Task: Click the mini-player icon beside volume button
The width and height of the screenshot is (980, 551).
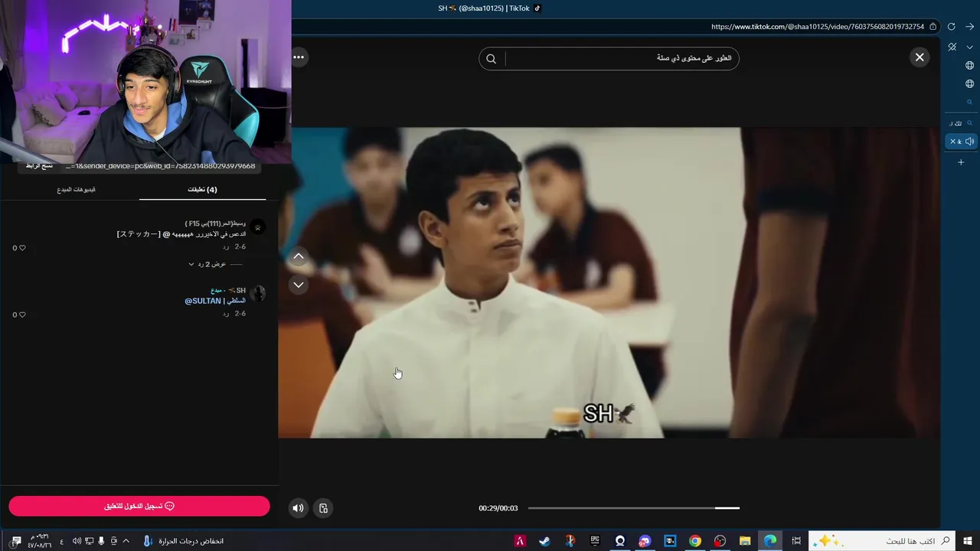Action: click(x=323, y=507)
